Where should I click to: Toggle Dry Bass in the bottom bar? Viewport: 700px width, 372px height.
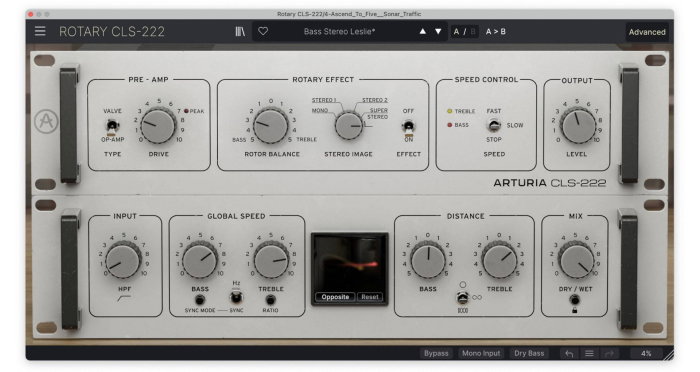coord(529,353)
